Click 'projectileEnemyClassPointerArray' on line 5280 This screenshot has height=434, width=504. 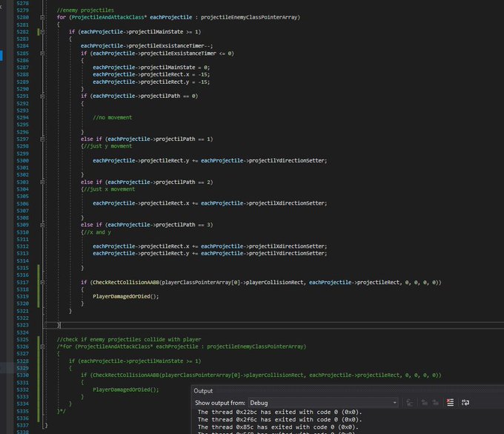point(249,17)
